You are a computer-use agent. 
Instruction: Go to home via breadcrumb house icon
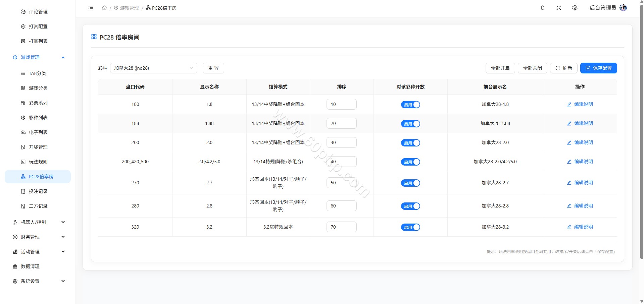pos(104,8)
